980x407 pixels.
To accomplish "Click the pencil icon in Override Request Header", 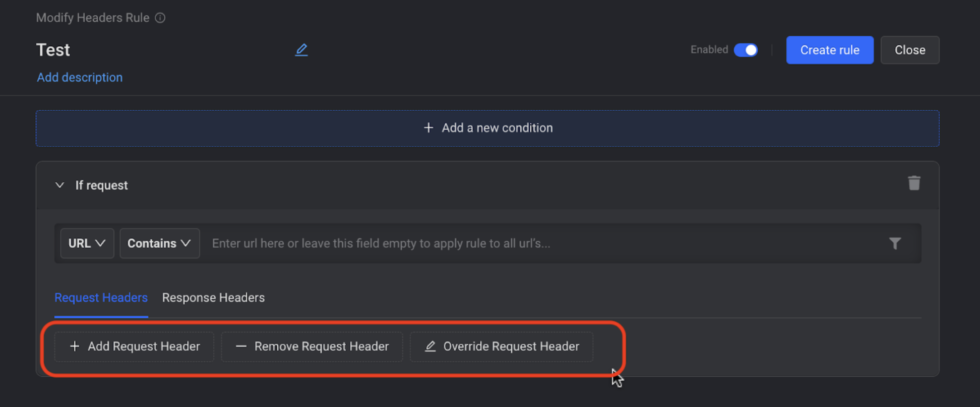I will (x=430, y=347).
